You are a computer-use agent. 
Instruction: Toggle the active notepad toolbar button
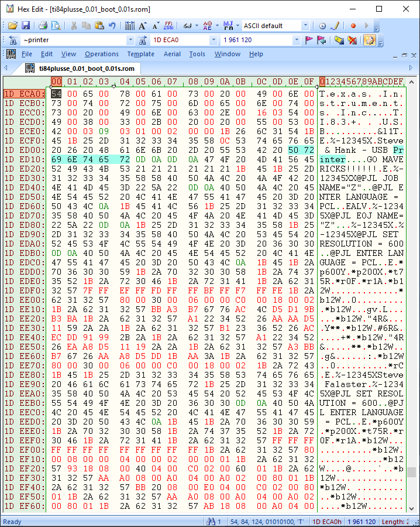tap(370, 40)
